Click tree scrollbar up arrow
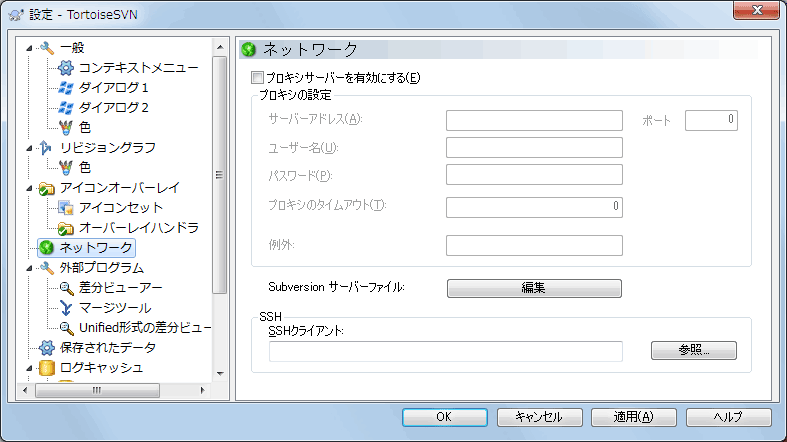Screen dimensions: 787x442 [x=220, y=47]
